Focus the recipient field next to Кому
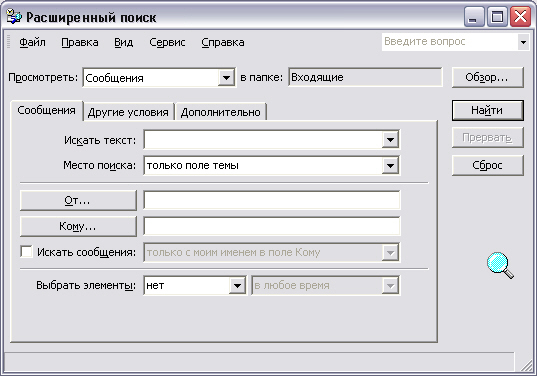This screenshot has width=537, height=376. [272, 226]
